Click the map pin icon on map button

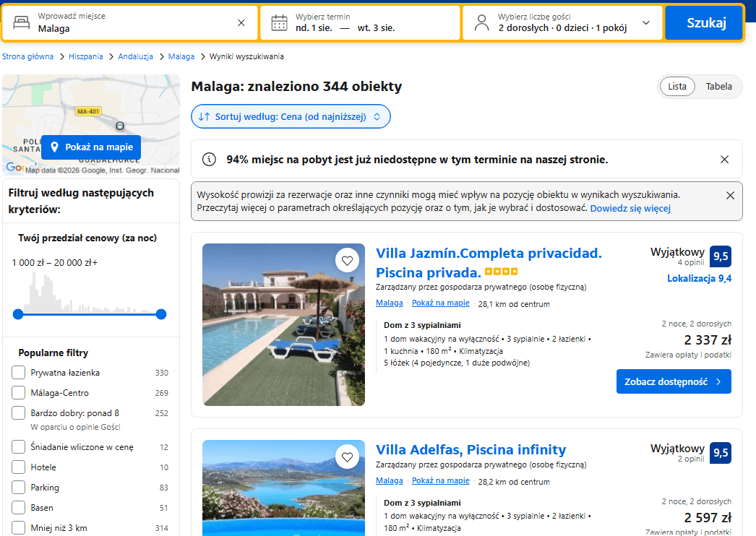(x=54, y=147)
